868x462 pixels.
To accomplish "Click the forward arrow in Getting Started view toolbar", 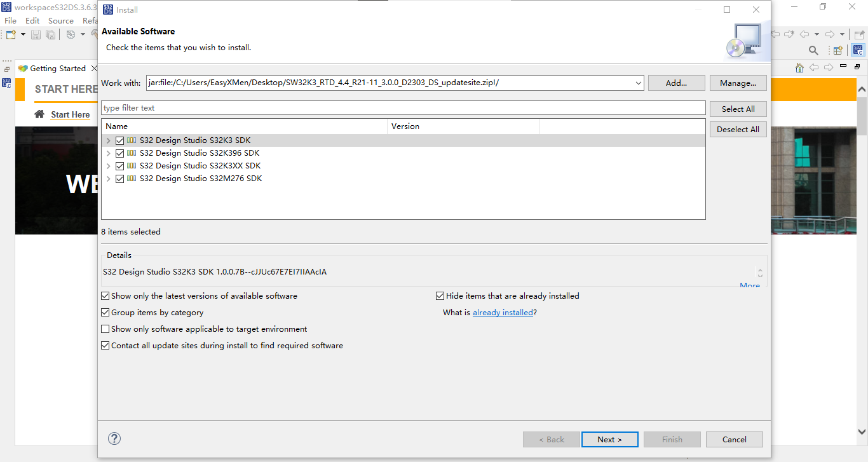I will [x=829, y=67].
